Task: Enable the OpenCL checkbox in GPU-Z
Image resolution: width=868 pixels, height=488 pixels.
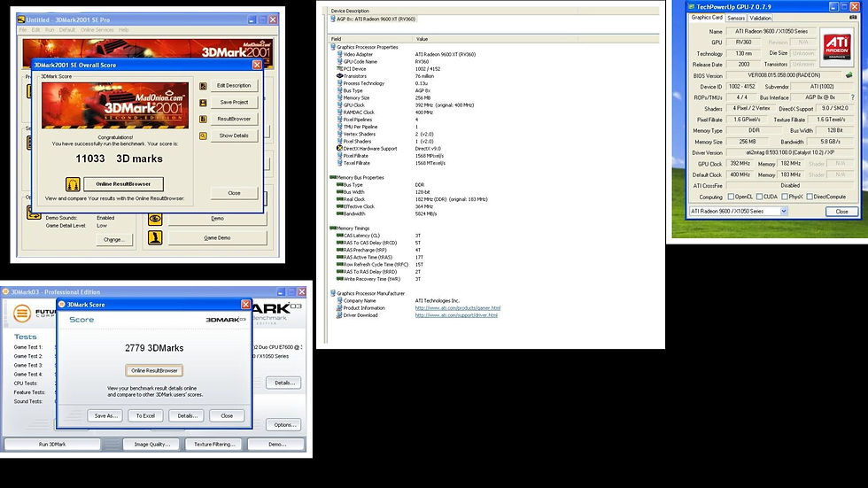Action: (x=731, y=197)
